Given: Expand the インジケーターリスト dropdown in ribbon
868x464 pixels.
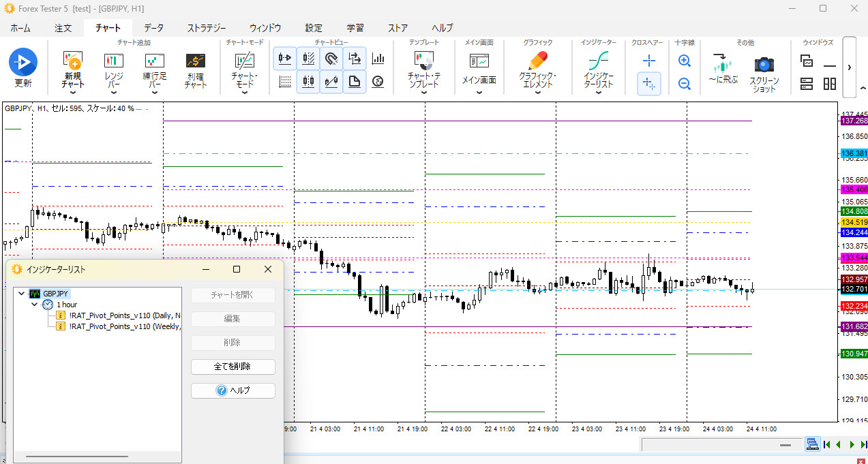Looking at the screenshot, I should [598, 93].
